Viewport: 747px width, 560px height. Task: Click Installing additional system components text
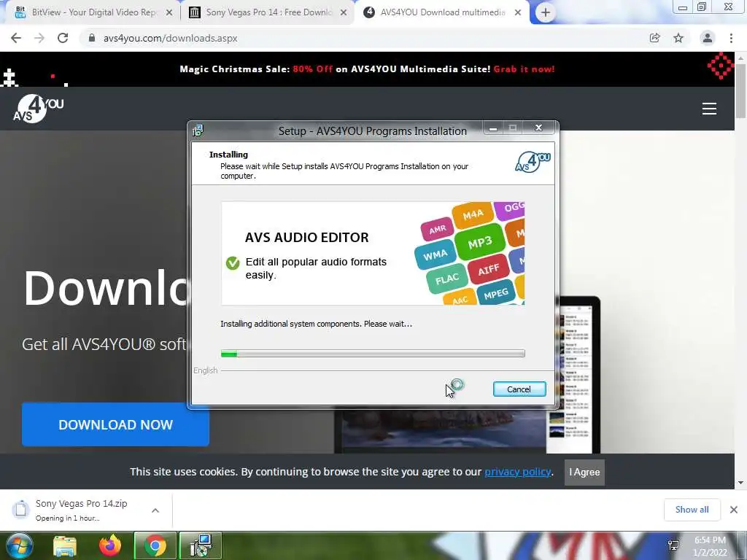pos(317,324)
